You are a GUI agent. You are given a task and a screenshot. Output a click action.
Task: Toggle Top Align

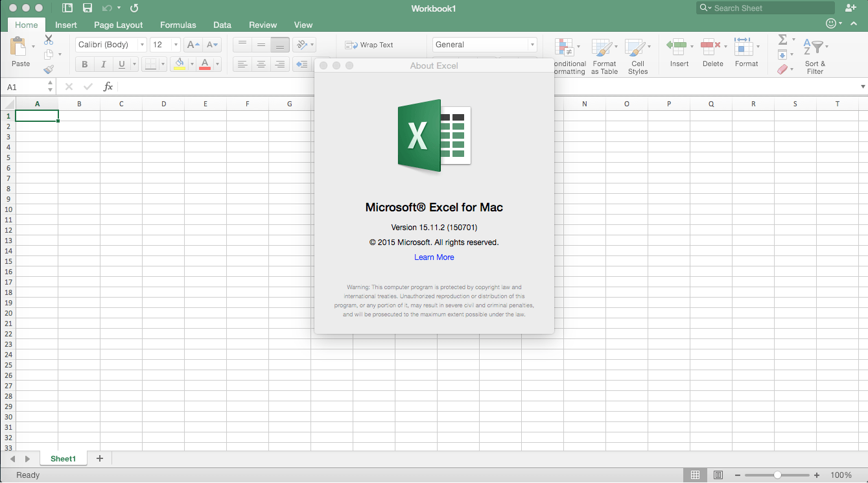242,45
